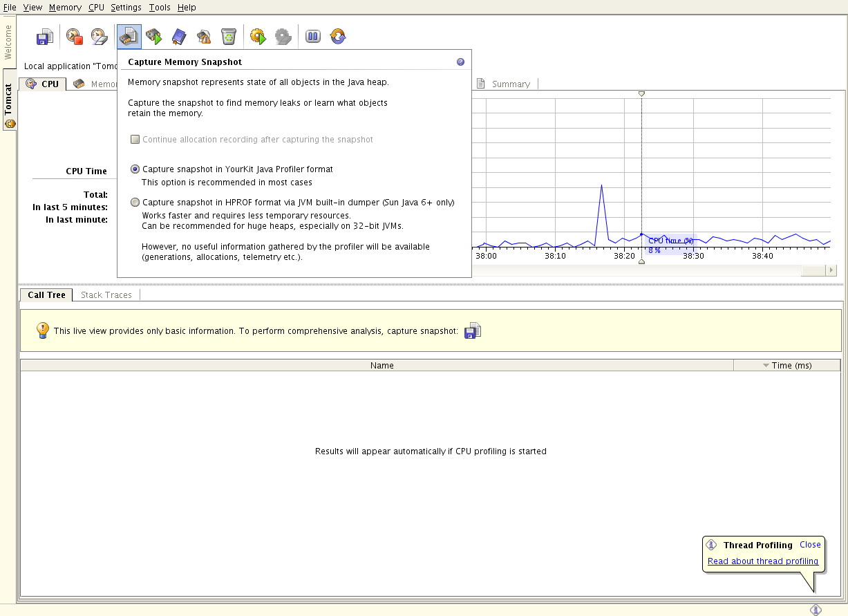Toggle continue allocation recording checkbox

(x=135, y=140)
